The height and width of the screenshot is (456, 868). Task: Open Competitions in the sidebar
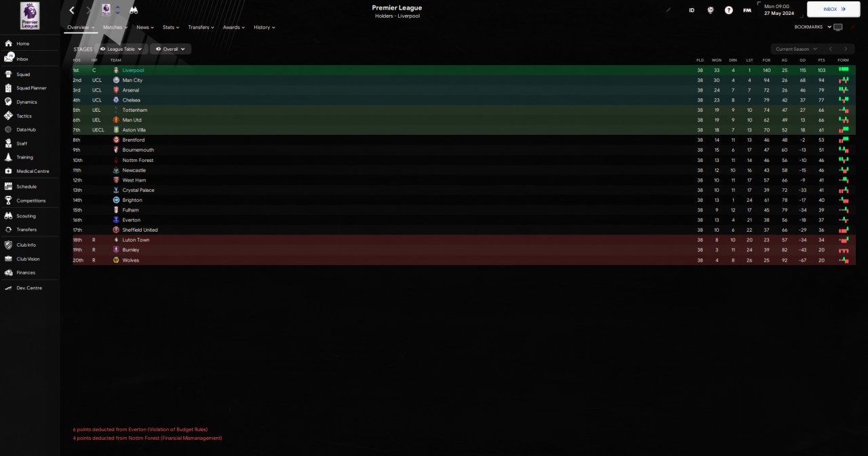(30, 201)
